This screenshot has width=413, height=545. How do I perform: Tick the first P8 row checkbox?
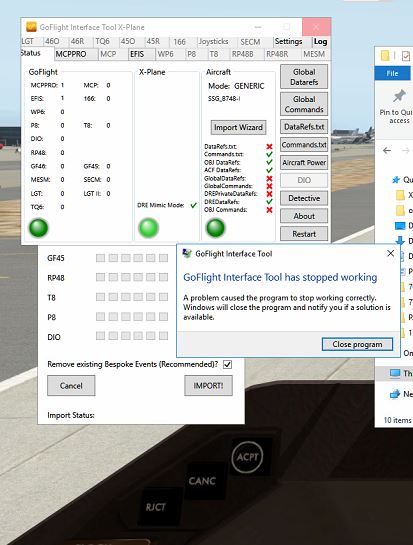click(x=100, y=316)
